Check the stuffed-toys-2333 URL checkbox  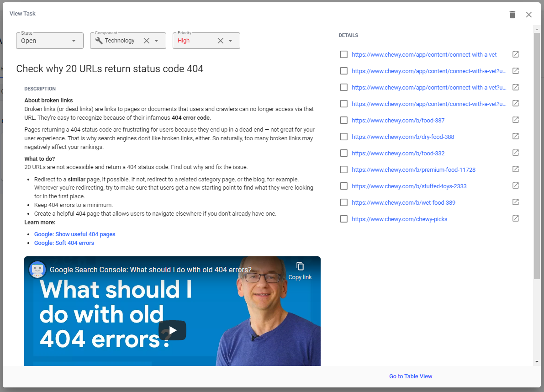pos(344,186)
